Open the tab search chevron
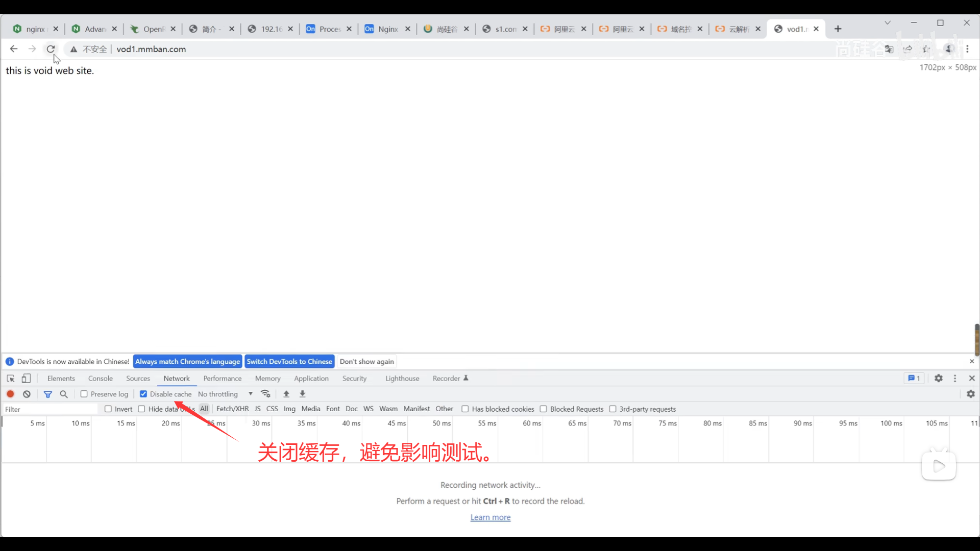The image size is (980, 551). coord(888,22)
